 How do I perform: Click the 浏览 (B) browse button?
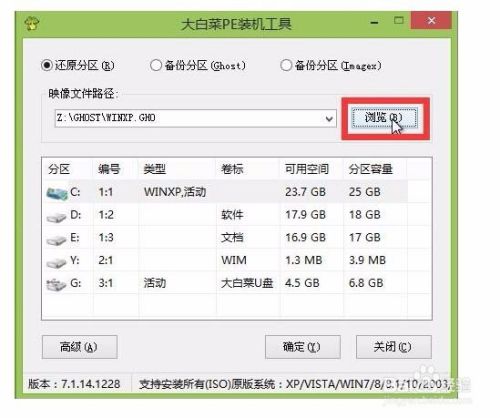[x=385, y=117]
